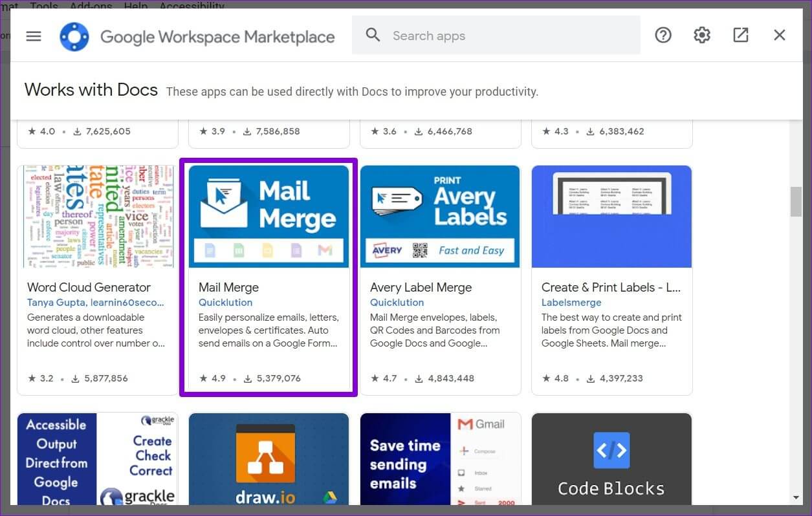Click the Create & Print Labels description text
812x516 pixels.
(x=611, y=330)
